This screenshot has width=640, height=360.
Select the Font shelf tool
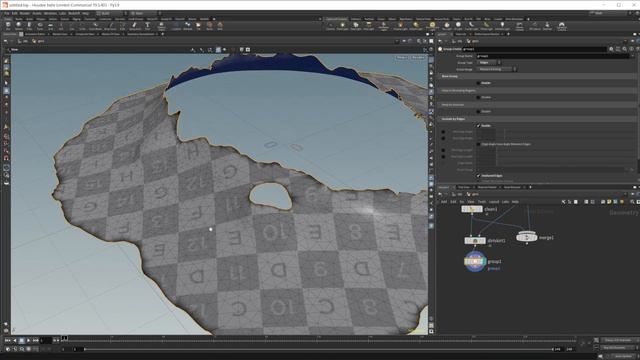coord(147,26)
